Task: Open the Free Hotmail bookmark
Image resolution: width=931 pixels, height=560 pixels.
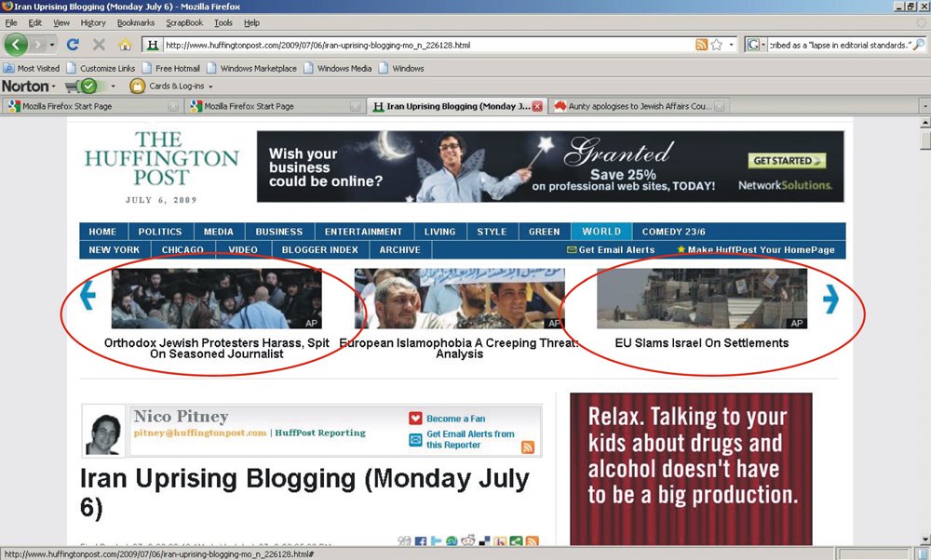Action: tap(171, 68)
